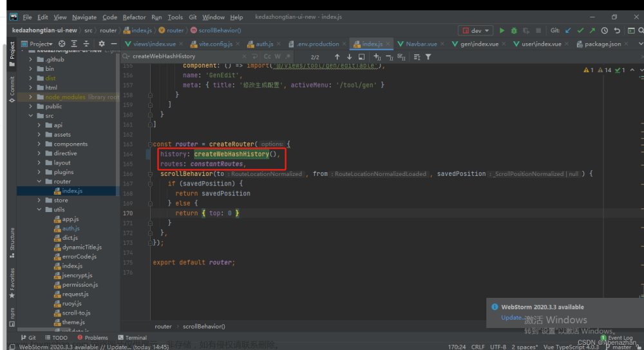This screenshot has width=644, height=350.
Task: Update project with the blue Git arrow
Action: (x=568, y=30)
